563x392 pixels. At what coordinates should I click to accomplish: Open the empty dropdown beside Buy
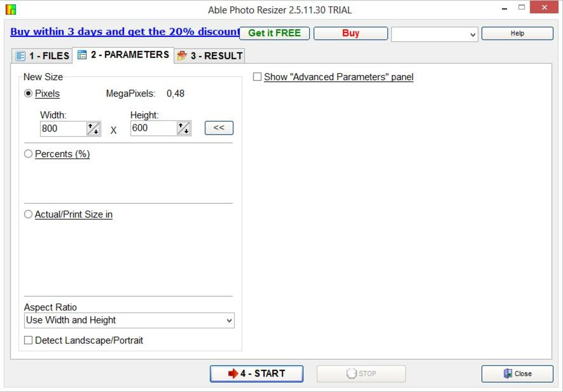point(435,34)
